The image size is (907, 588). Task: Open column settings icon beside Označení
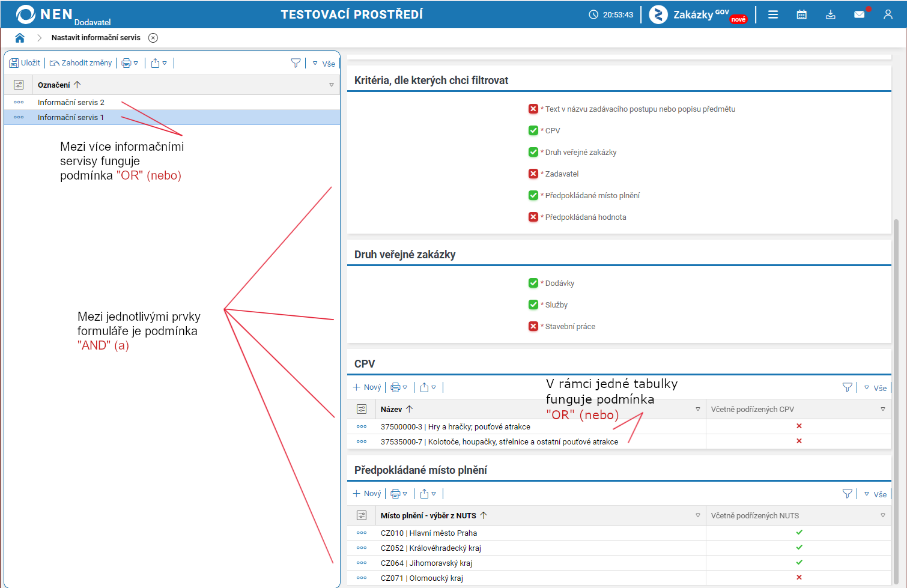[x=19, y=85]
